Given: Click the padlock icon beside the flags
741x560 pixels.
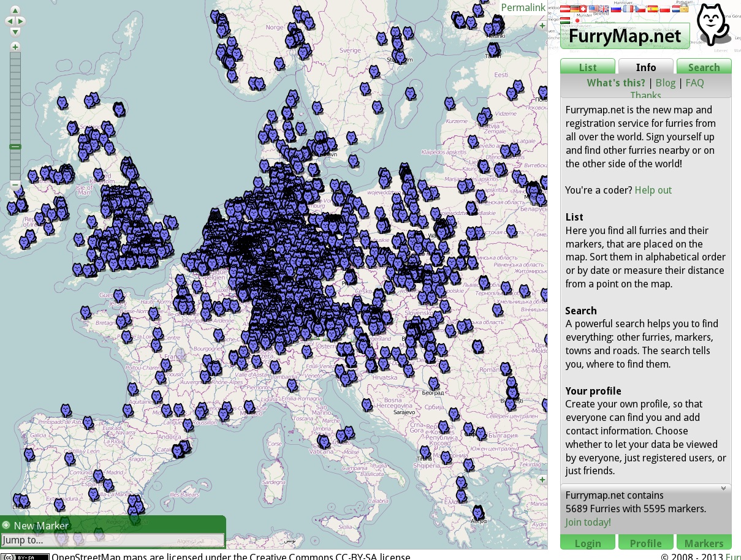Looking at the screenshot, I should tap(685, 9).
